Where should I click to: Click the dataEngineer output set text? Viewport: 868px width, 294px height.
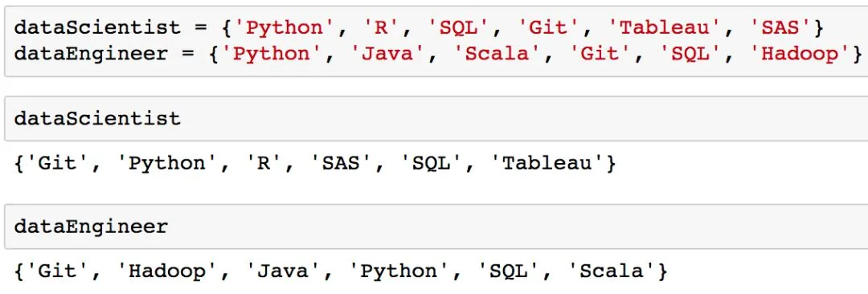tap(341, 272)
